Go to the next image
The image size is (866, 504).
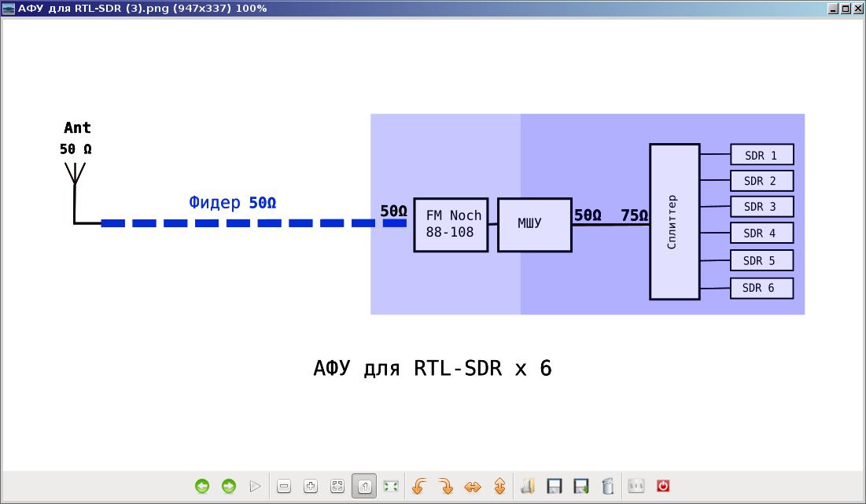(229, 487)
